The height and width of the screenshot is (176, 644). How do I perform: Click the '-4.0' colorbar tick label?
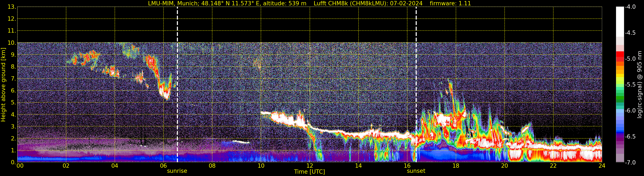click(x=630, y=7)
